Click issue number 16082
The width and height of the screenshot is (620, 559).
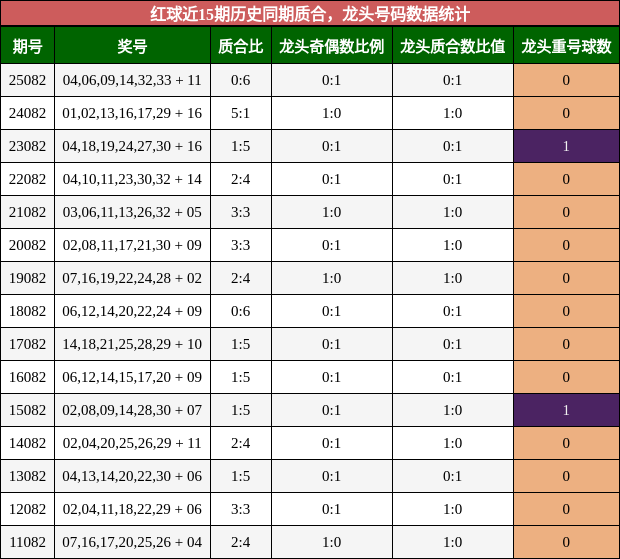pos(27,377)
